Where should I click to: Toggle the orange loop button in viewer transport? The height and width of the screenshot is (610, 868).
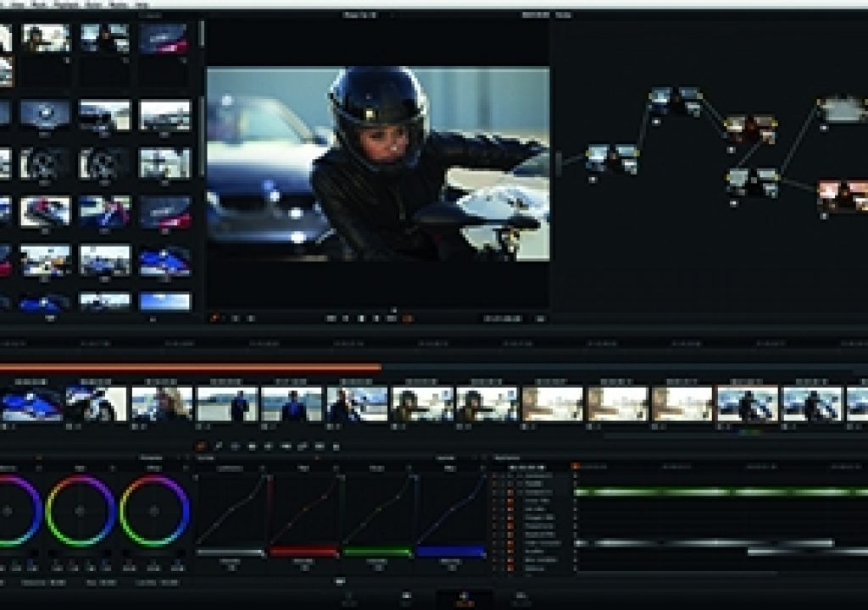coord(409,319)
